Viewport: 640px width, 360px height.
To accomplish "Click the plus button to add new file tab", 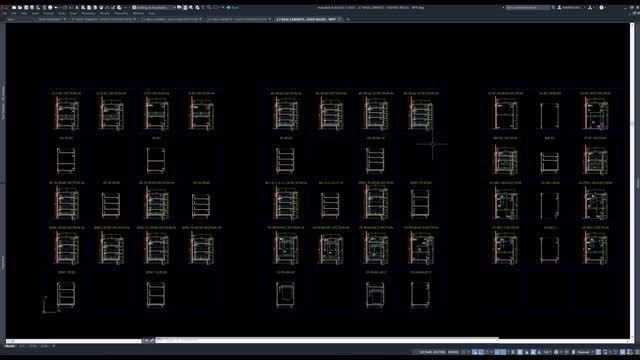I will pyautogui.click(x=348, y=19).
